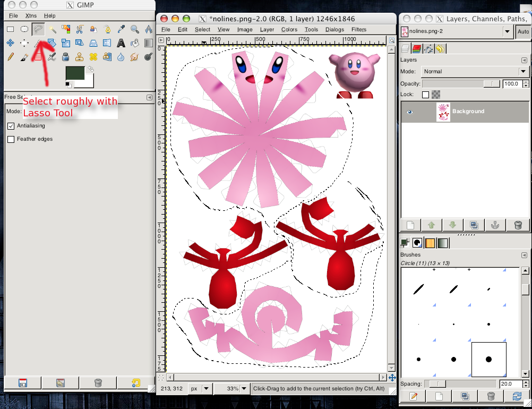Open the layer Mode Normal dropdown
532x409 pixels.
523,71
